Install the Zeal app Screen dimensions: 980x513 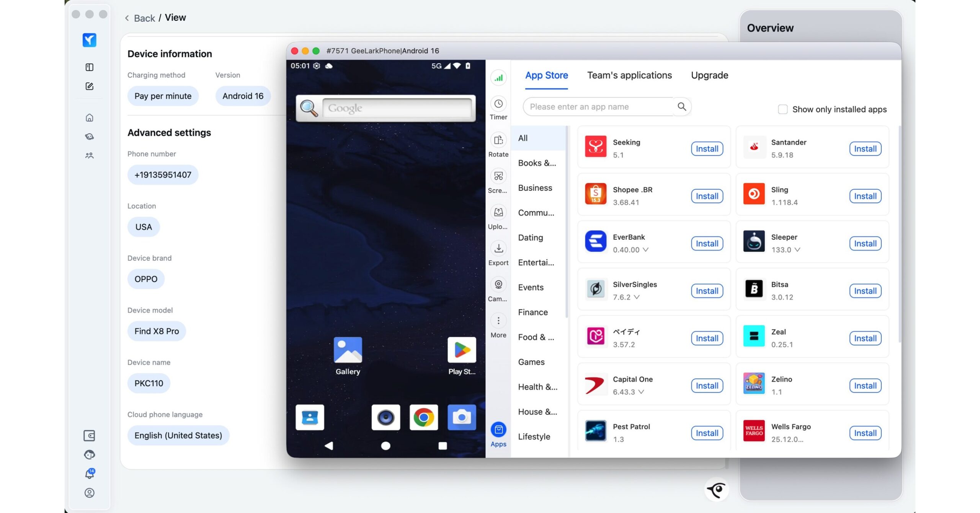(865, 339)
